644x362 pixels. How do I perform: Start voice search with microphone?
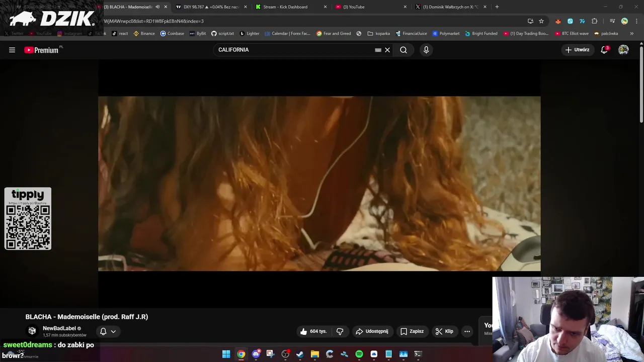tap(426, 50)
